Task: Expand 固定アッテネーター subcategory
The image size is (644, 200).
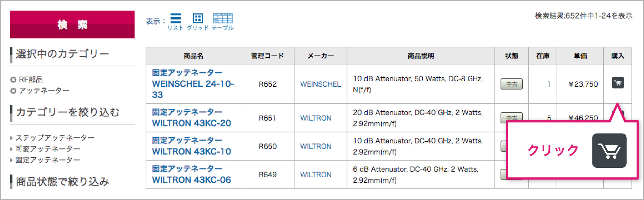Action: 48,160
